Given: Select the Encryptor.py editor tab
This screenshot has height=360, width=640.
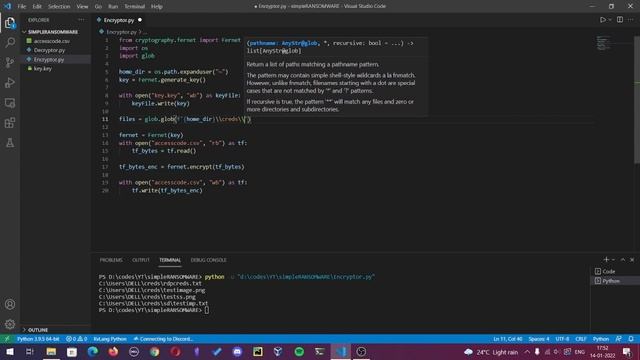Looking at the screenshot, I should pyautogui.click(x=119, y=20).
